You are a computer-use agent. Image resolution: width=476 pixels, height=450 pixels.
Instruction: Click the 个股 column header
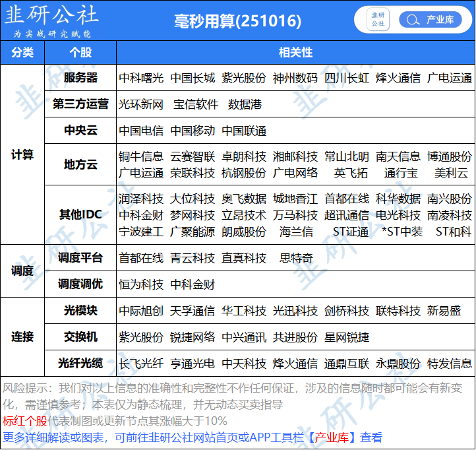80,52
